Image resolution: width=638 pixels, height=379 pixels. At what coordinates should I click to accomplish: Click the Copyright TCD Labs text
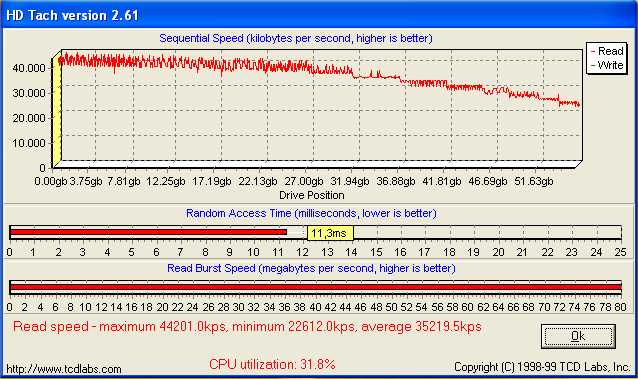tap(542, 367)
